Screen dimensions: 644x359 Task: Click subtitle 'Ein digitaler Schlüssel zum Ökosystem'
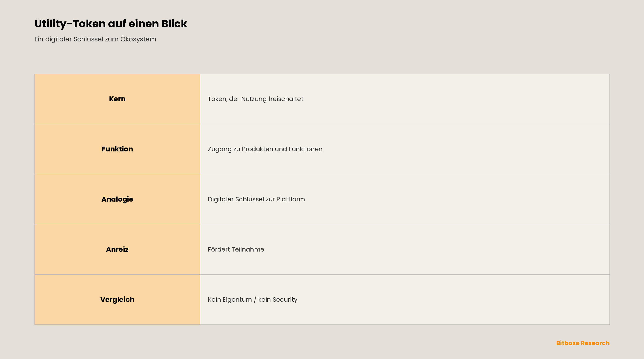pyautogui.click(x=95, y=39)
